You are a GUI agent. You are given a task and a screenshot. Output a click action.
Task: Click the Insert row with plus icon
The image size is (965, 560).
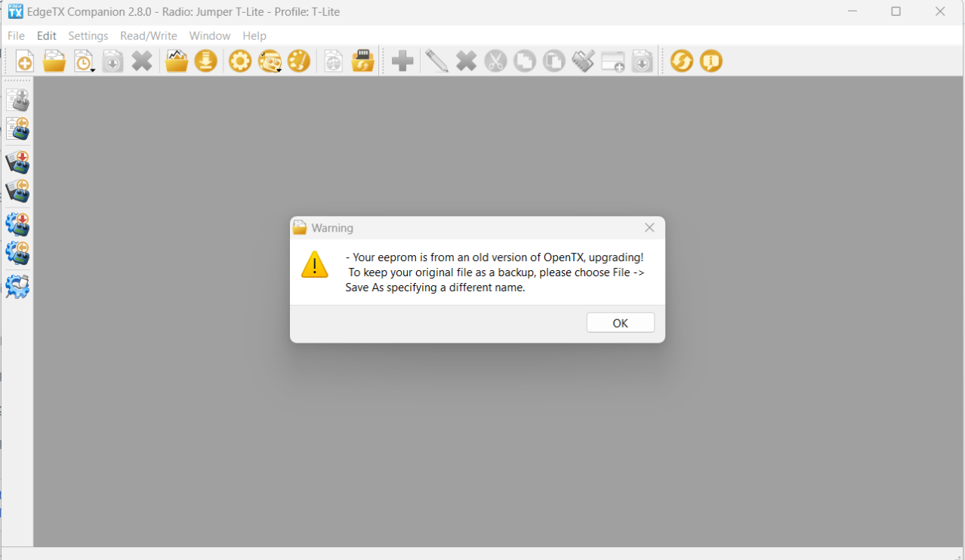(612, 62)
